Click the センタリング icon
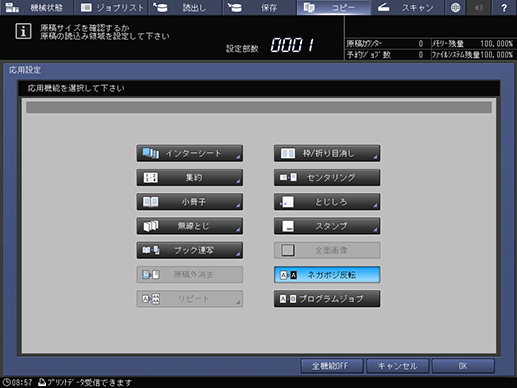 (288, 177)
